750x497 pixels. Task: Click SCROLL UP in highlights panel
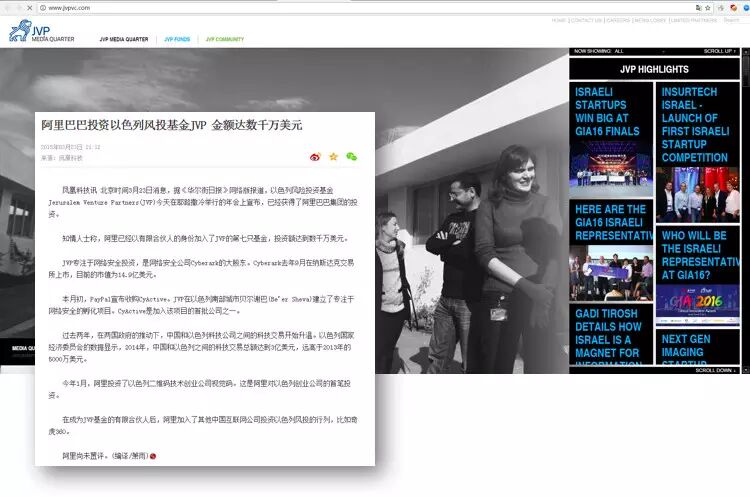click(x=719, y=51)
